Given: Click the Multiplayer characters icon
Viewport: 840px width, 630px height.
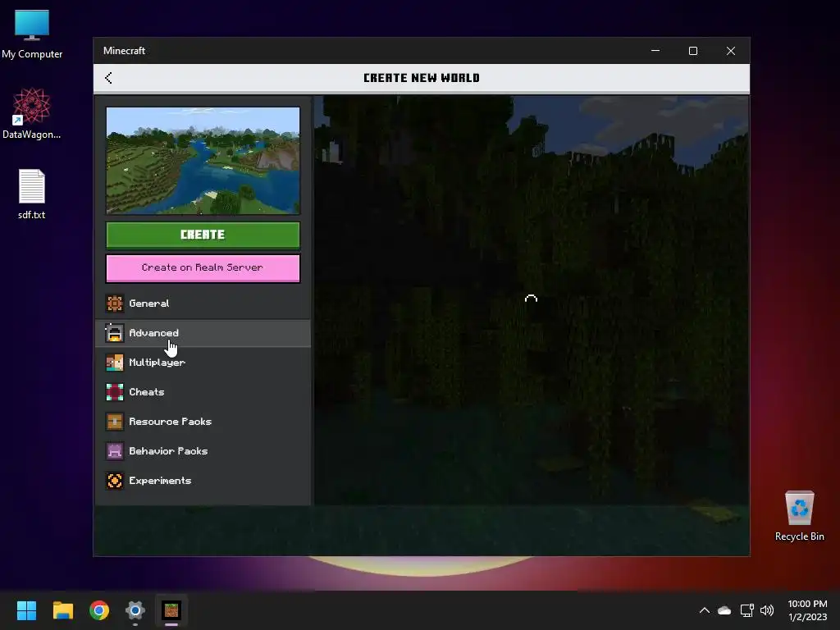Looking at the screenshot, I should tap(114, 363).
